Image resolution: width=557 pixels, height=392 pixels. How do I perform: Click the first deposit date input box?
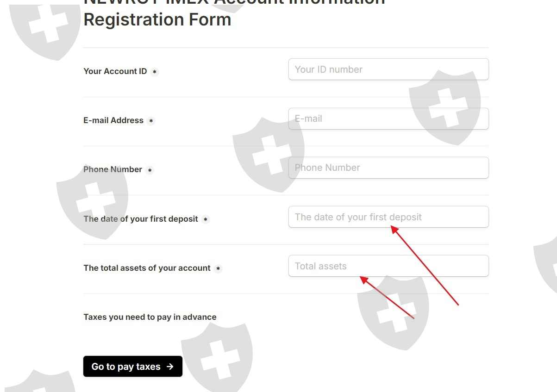coord(388,217)
